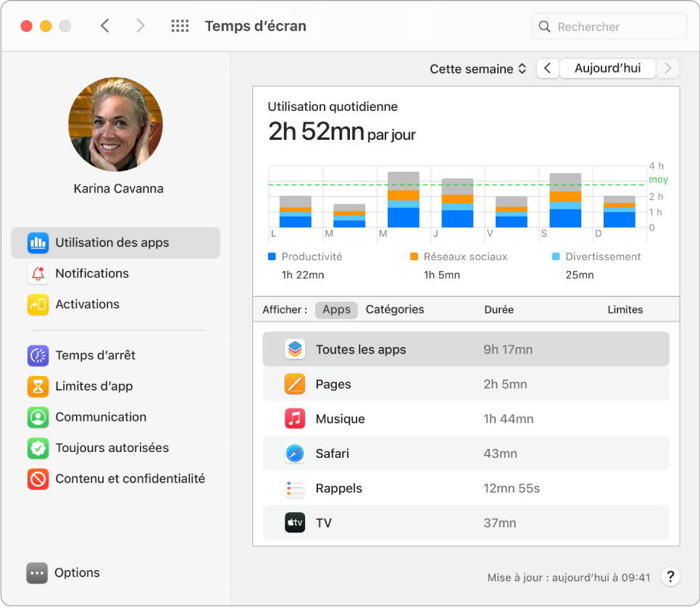The height and width of the screenshot is (607, 700).
Task: Switch to the Catégories tab
Action: pos(394,309)
